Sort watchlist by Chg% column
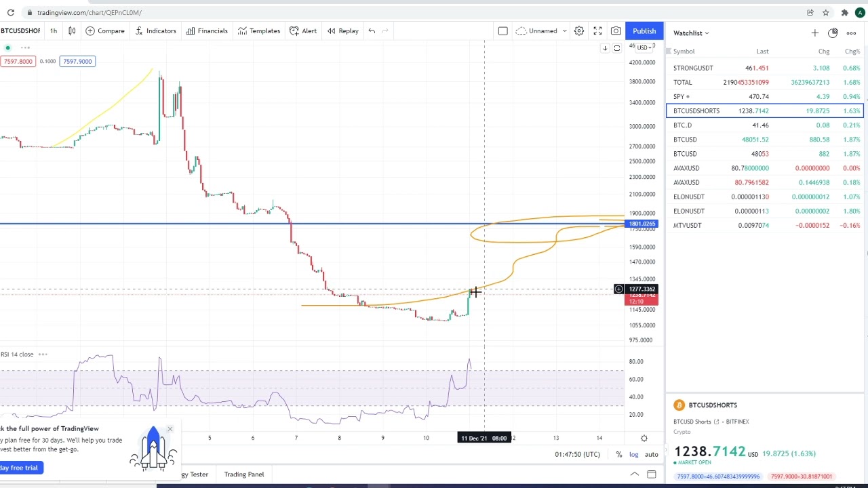Image resolution: width=868 pixels, height=488 pixels. tap(852, 52)
